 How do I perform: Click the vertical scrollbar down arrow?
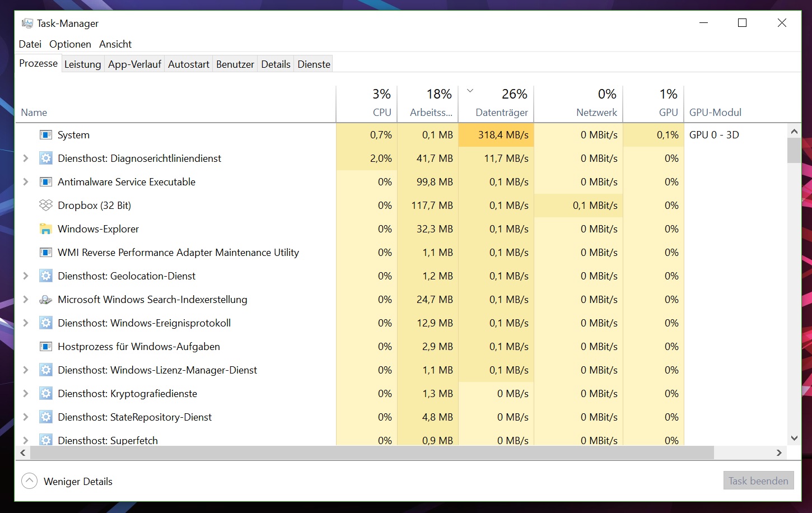coord(794,438)
